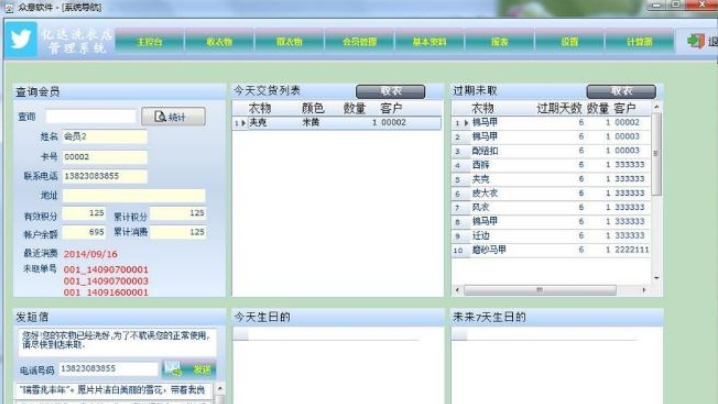Image resolution: width=718 pixels, height=404 pixels.
Task: Click the empty 地址 address field
Action: point(134,196)
